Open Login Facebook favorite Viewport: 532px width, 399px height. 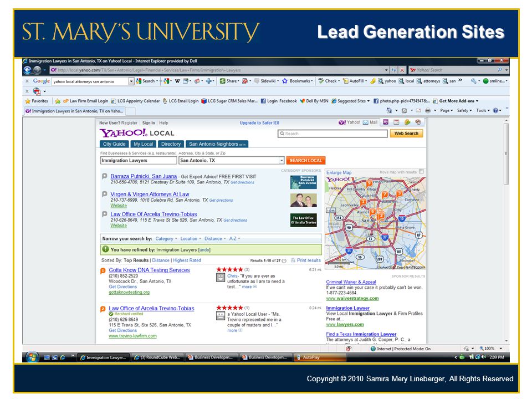(279, 101)
